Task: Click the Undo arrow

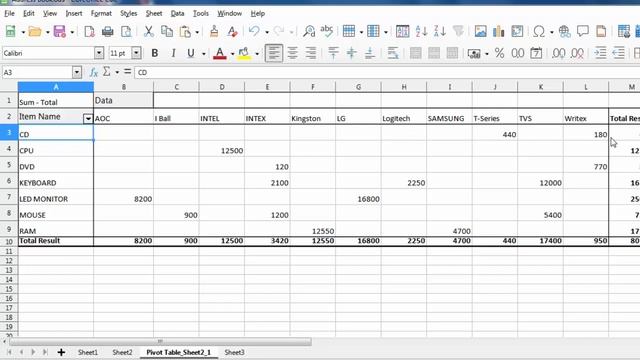Action: (x=254, y=31)
